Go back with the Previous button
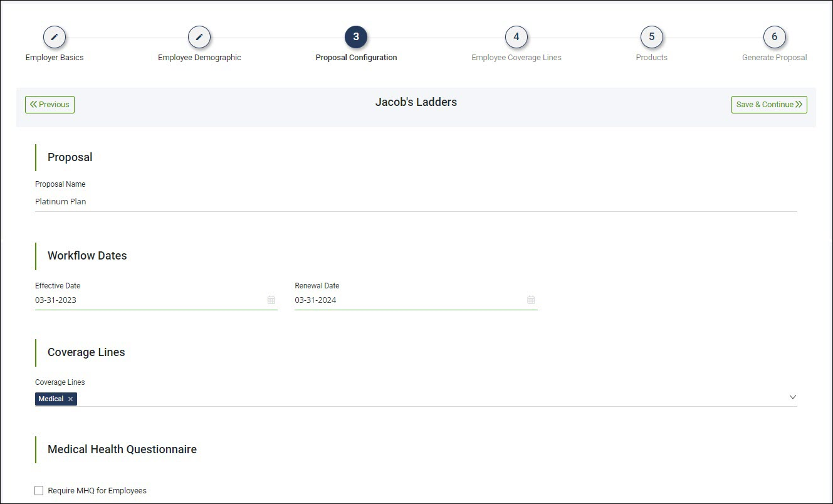 click(49, 104)
